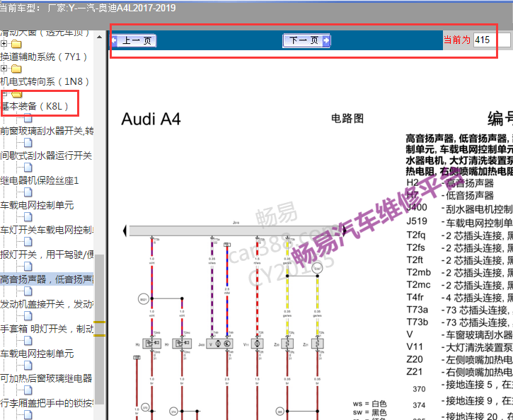Click folder icon above 换道辅助系统 (7Y1)
Screen dimensions: 513x420
16,43
